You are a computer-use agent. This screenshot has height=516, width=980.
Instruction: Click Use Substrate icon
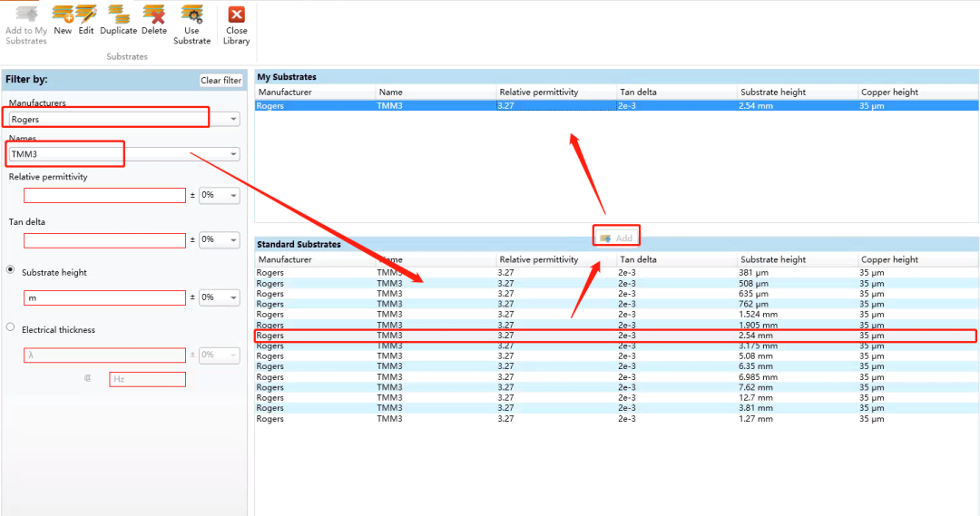(191, 25)
